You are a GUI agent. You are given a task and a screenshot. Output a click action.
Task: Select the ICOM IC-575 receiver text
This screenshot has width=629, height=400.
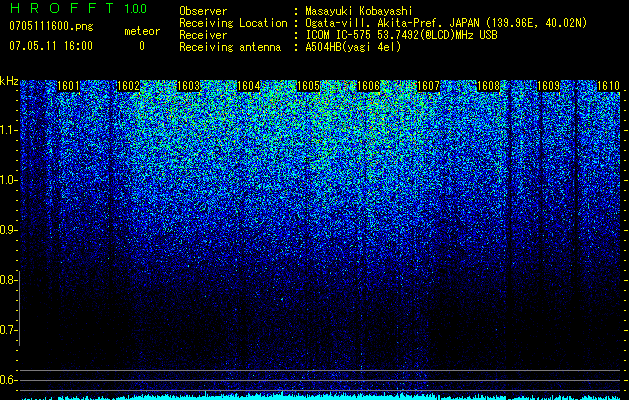[401, 35]
